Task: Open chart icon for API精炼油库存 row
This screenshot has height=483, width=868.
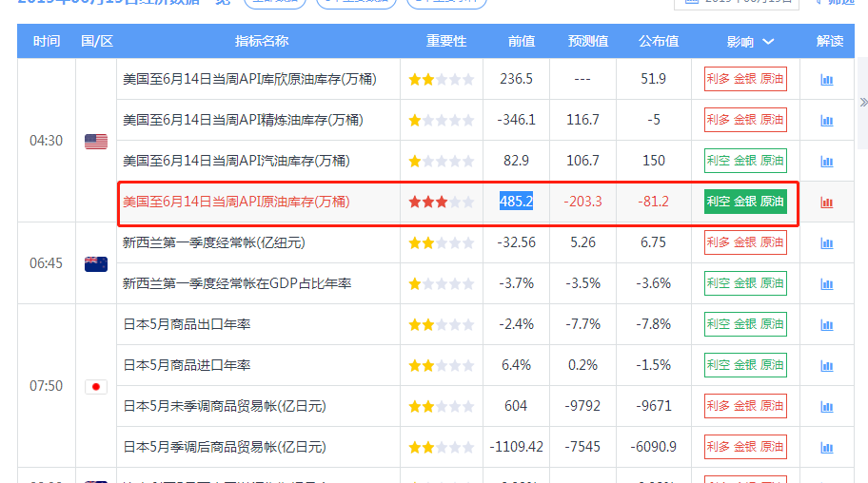Action: tap(826, 121)
